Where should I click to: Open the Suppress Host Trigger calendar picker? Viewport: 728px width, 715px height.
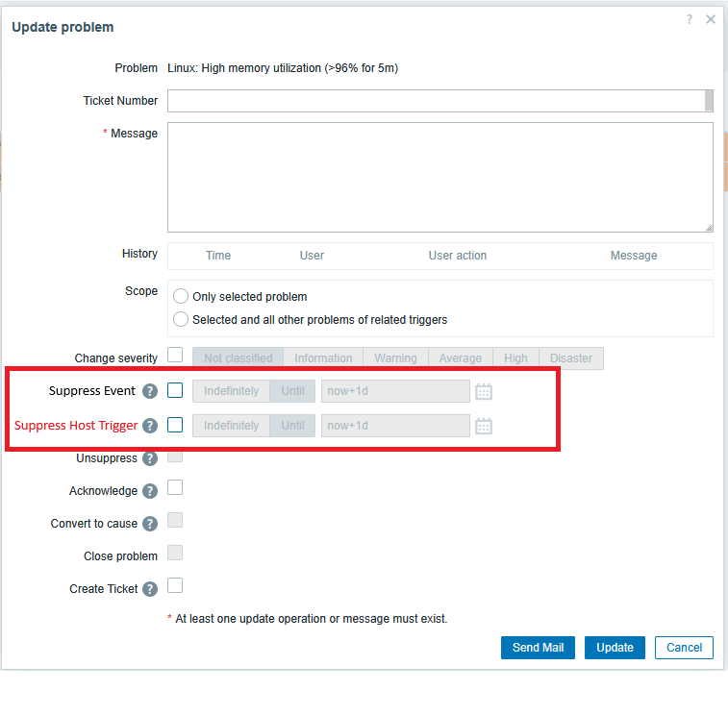click(484, 426)
